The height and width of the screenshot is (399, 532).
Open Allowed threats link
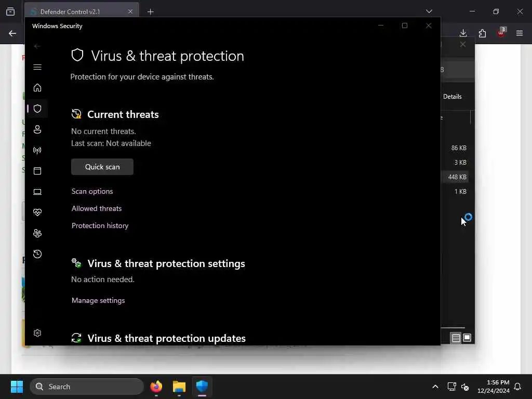point(97,208)
